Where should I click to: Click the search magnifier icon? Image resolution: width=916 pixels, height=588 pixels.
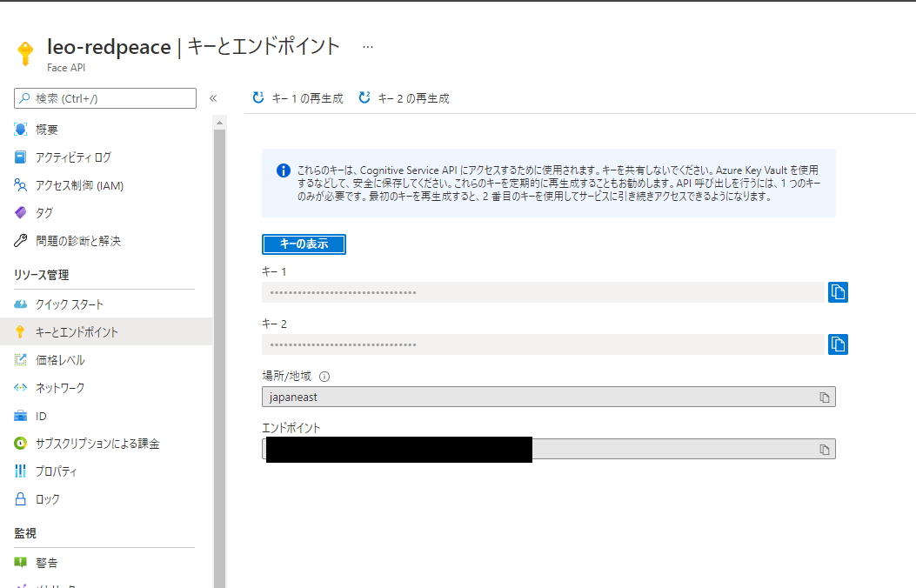(24, 98)
